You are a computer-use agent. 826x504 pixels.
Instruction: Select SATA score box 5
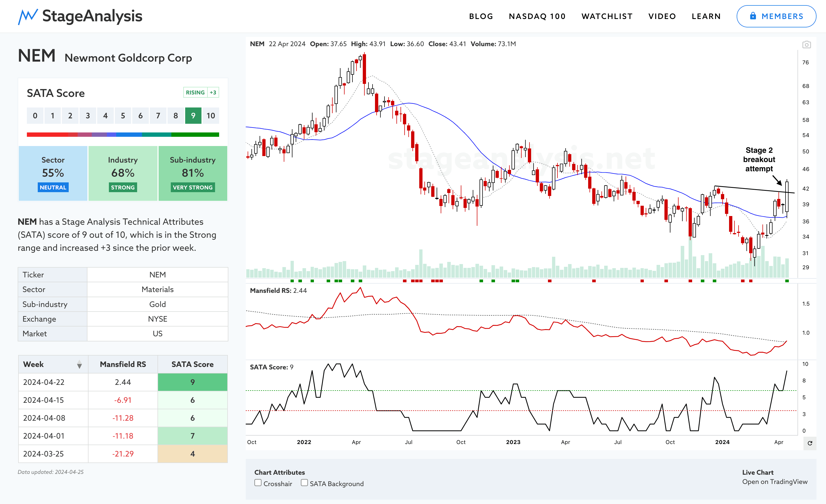tap(123, 116)
